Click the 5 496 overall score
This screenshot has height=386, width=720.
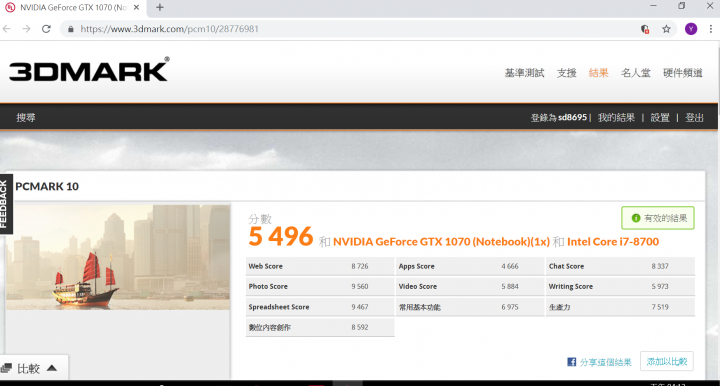(281, 236)
